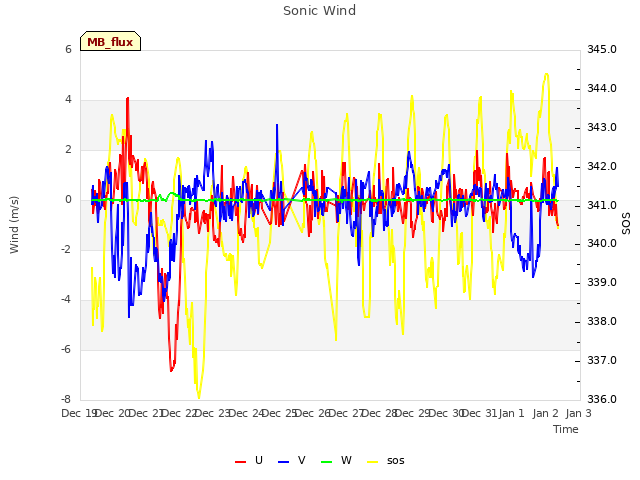Viewport: 640px width, 480px height.
Task: Click the Jan 3 date tick label
Action: [578, 413]
